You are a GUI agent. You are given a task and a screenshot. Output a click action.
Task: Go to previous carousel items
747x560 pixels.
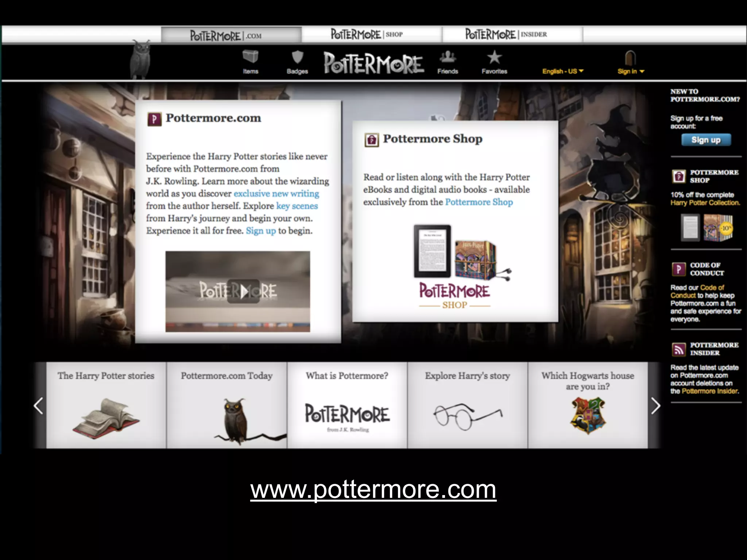pyautogui.click(x=38, y=406)
